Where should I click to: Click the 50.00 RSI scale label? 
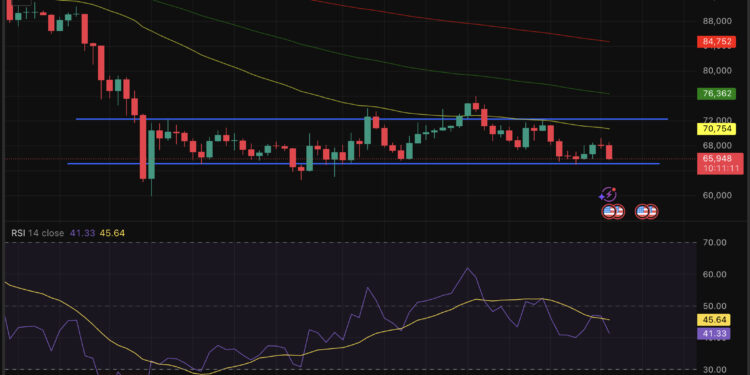tap(715, 306)
